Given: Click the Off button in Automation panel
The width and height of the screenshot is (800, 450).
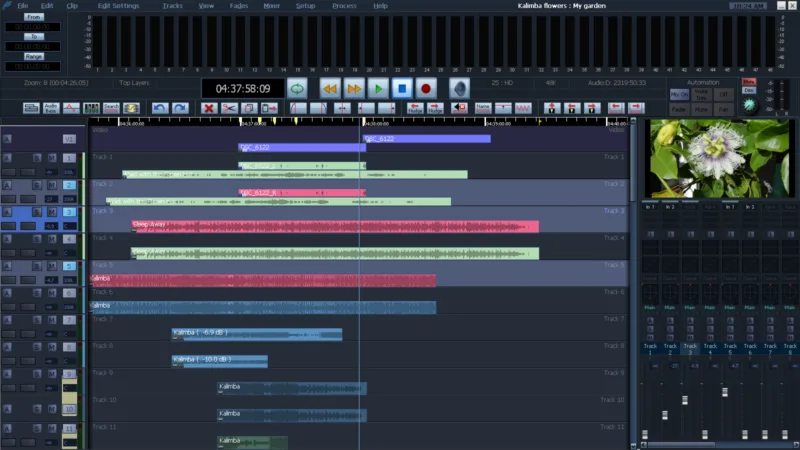Looking at the screenshot, I should (x=723, y=95).
